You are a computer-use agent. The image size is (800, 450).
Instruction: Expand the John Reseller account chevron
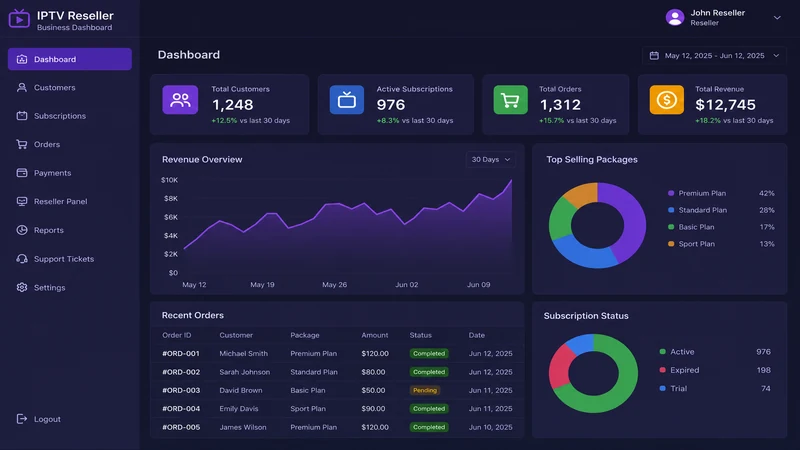777,18
